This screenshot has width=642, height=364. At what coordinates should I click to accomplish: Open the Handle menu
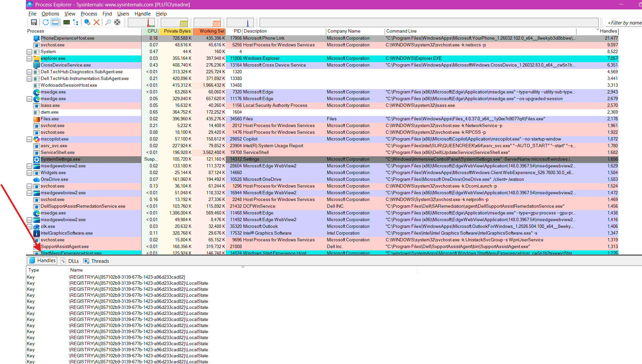[143, 14]
